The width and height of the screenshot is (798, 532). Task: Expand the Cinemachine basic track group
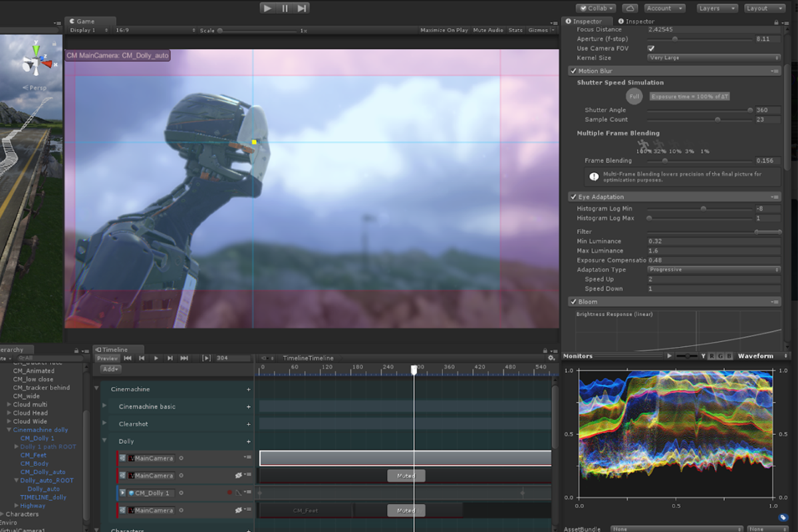coord(104,406)
